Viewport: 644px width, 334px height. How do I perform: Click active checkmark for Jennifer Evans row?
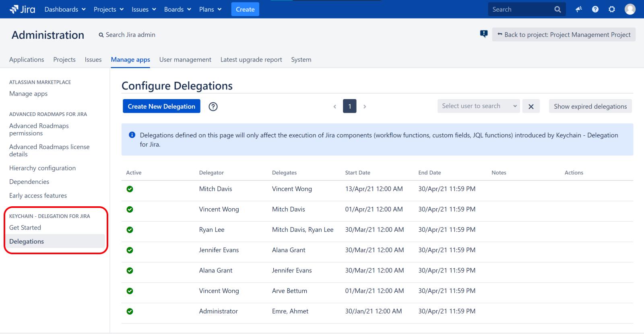coord(130,250)
